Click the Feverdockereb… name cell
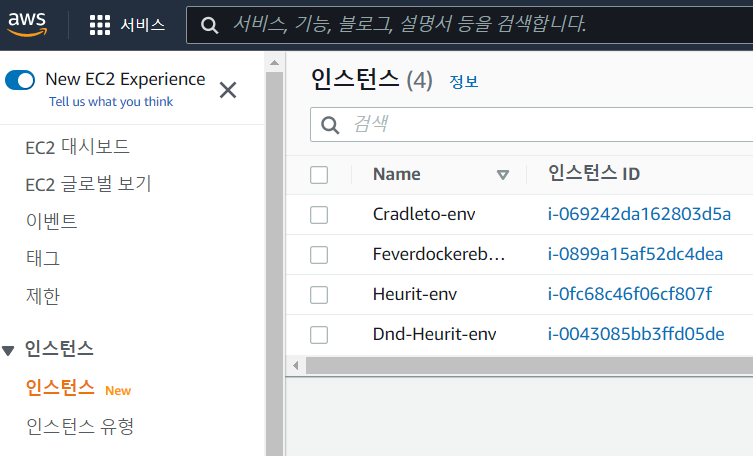Image resolution: width=753 pixels, height=456 pixels. [x=439, y=254]
